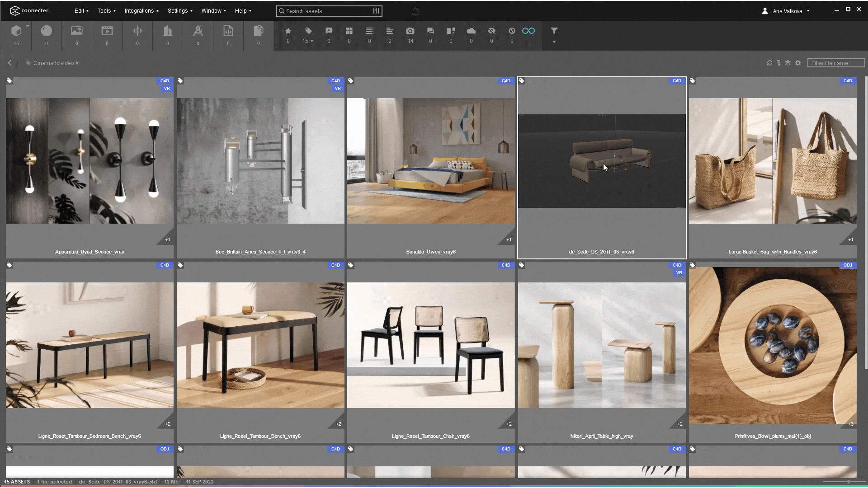This screenshot has width=868, height=488.
Task: Select the 3D models asset type filter
Action: (16, 31)
